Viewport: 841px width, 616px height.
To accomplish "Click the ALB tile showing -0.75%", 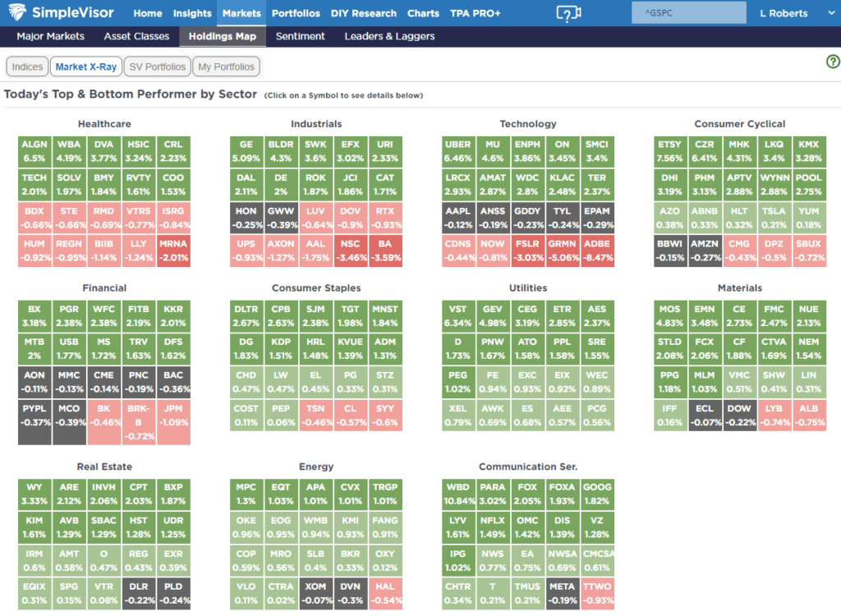I will 809,416.
